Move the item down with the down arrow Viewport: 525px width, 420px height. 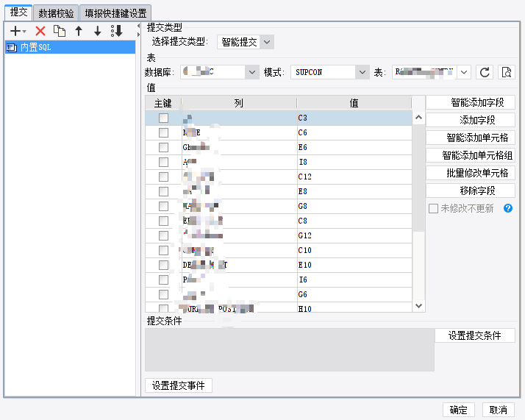pos(98,31)
